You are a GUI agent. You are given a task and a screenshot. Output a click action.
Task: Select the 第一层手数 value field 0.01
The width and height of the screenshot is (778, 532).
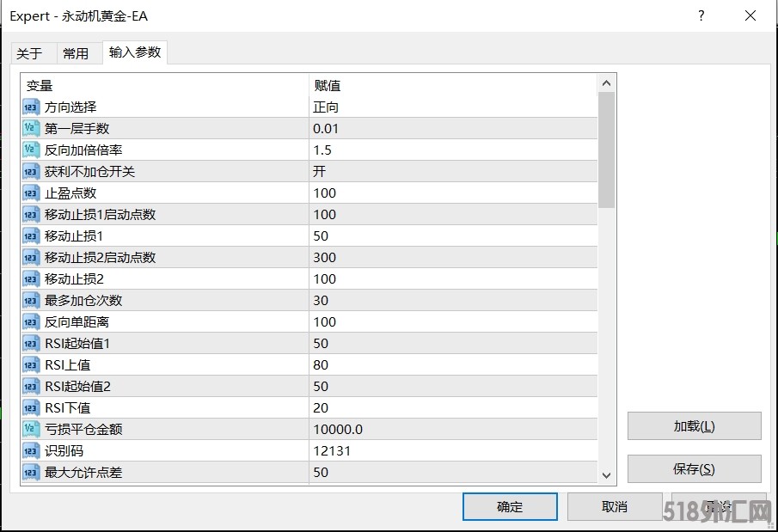coord(452,129)
